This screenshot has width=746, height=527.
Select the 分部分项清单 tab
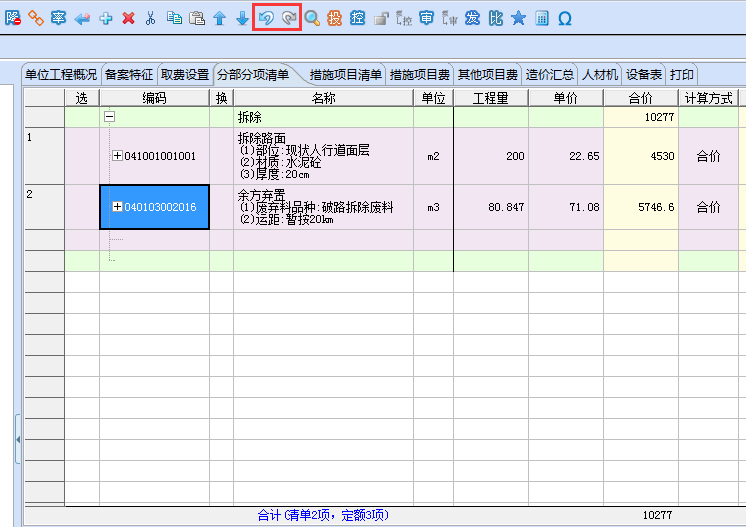tap(253, 75)
